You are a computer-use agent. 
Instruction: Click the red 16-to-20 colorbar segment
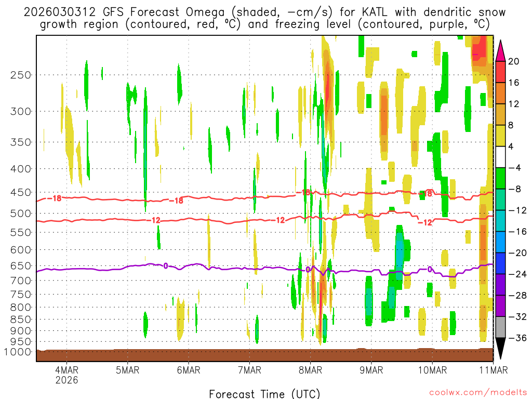[x=500, y=72]
